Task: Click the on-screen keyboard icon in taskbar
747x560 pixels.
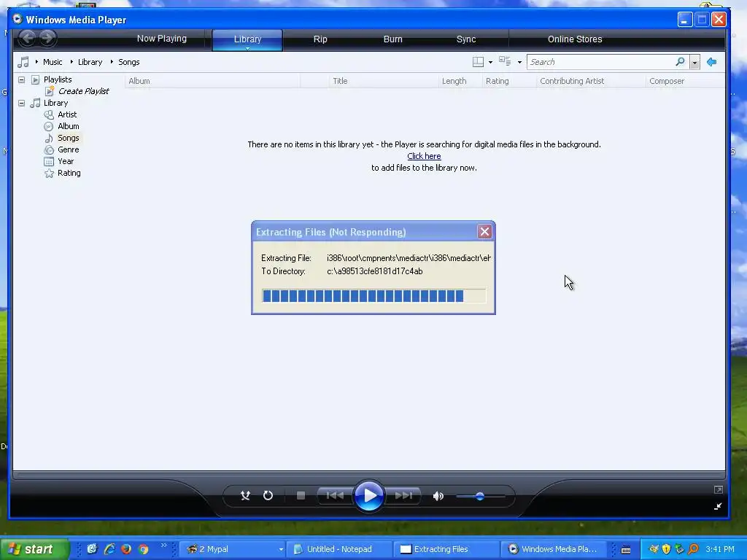Action: tap(626, 550)
